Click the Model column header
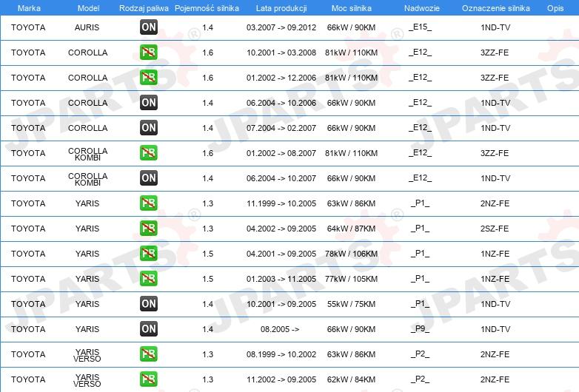 pos(88,8)
